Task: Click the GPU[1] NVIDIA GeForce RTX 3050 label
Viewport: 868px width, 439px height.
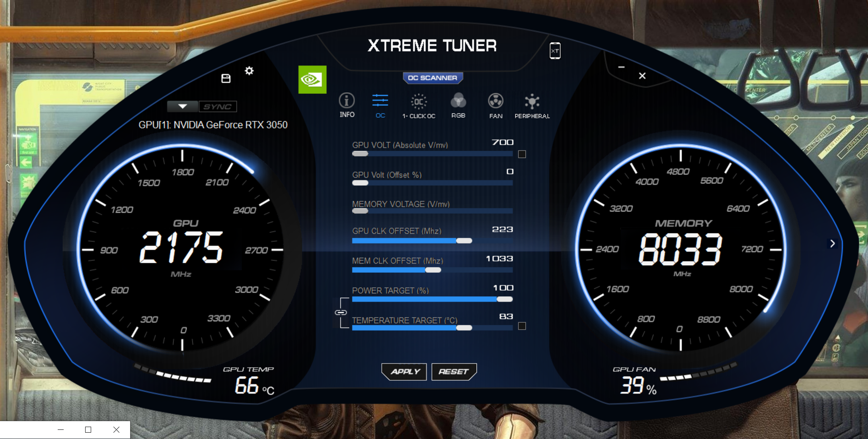Action: (213, 125)
